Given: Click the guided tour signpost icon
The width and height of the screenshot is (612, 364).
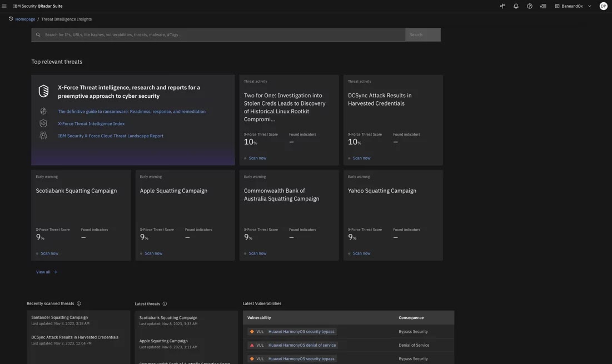Looking at the screenshot, I should [x=502, y=6].
